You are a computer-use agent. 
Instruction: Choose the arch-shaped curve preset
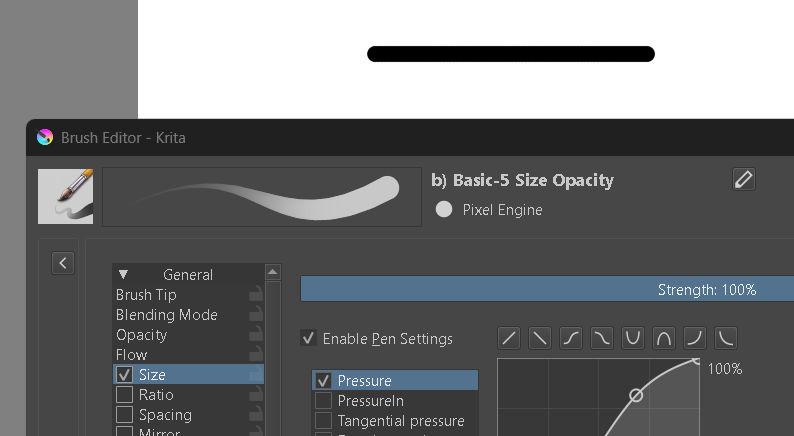click(x=664, y=338)
